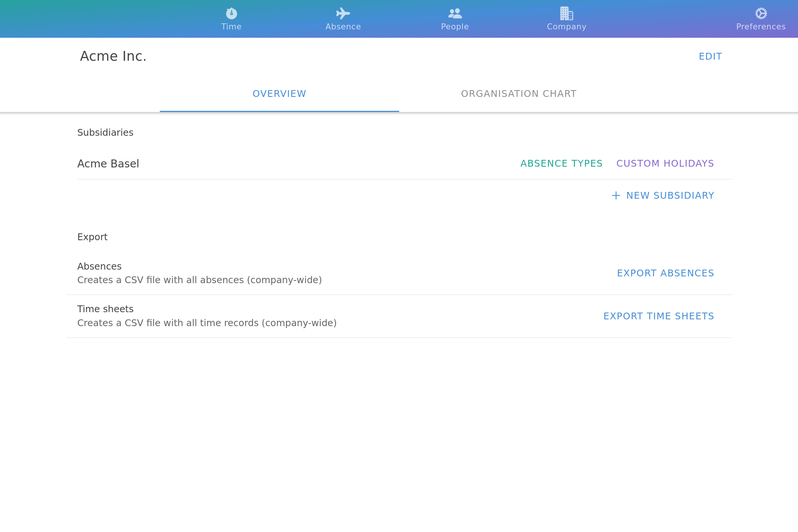The image size is (798, 532).
Task: Click the Preferences gear icon
Action: coord(761,14)
